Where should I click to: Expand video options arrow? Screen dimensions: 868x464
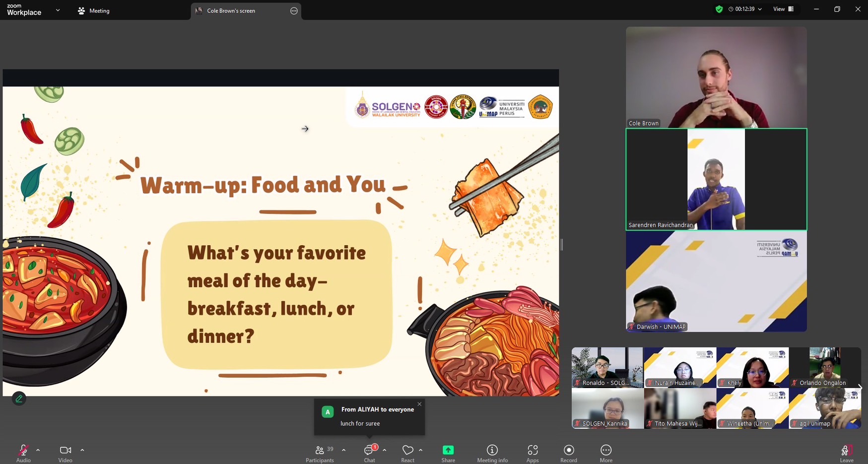82,450
